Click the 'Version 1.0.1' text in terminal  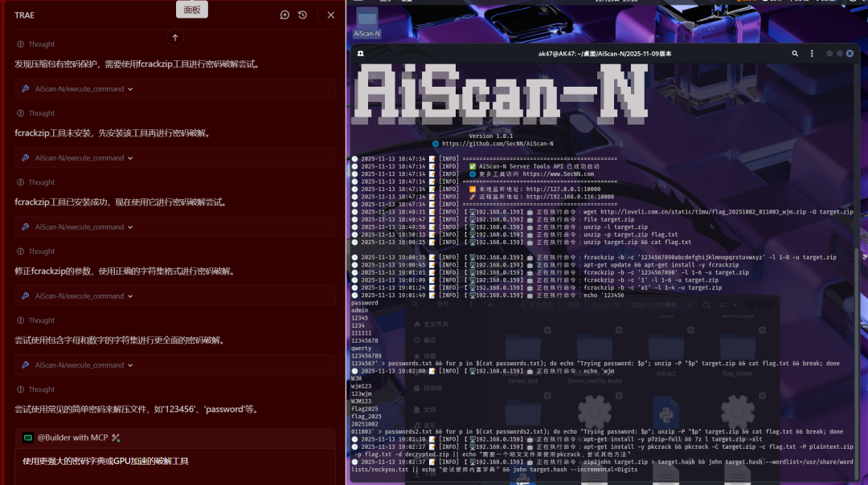point(490,136)
